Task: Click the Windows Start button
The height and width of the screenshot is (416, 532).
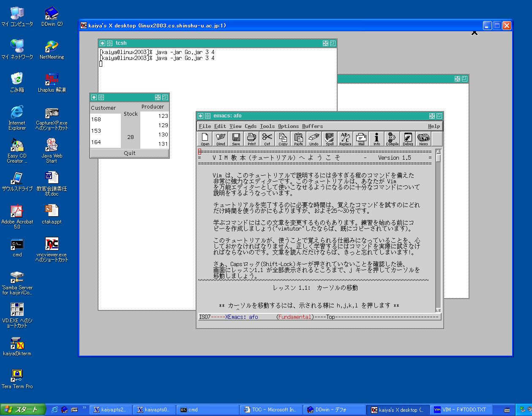Action: click(x=23, y=409)
